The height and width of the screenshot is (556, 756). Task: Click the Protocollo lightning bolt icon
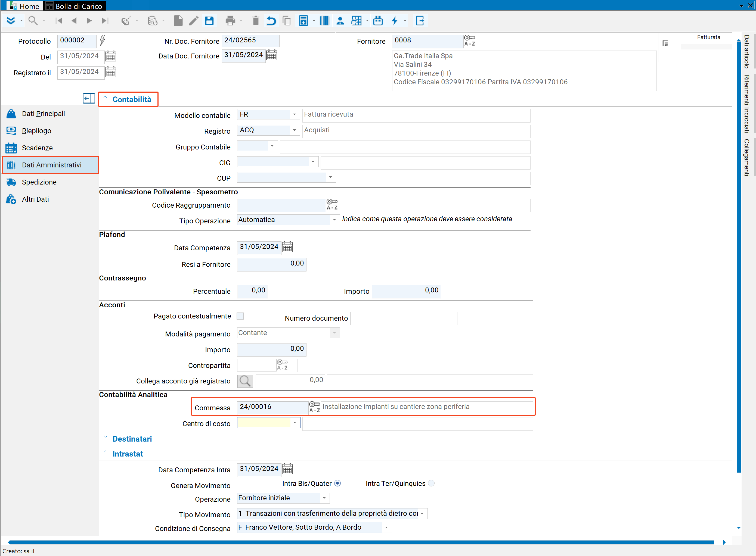pos(103,40)
